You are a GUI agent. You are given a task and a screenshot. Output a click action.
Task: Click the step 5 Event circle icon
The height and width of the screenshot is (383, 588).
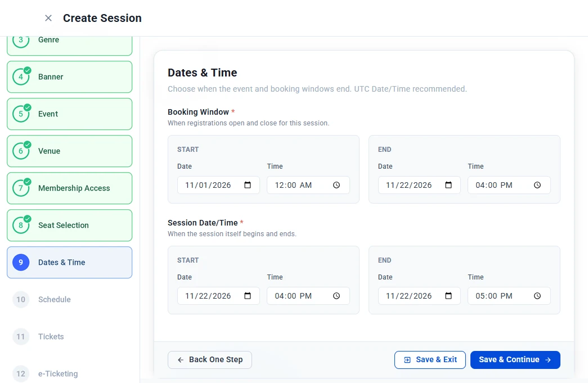21,114
